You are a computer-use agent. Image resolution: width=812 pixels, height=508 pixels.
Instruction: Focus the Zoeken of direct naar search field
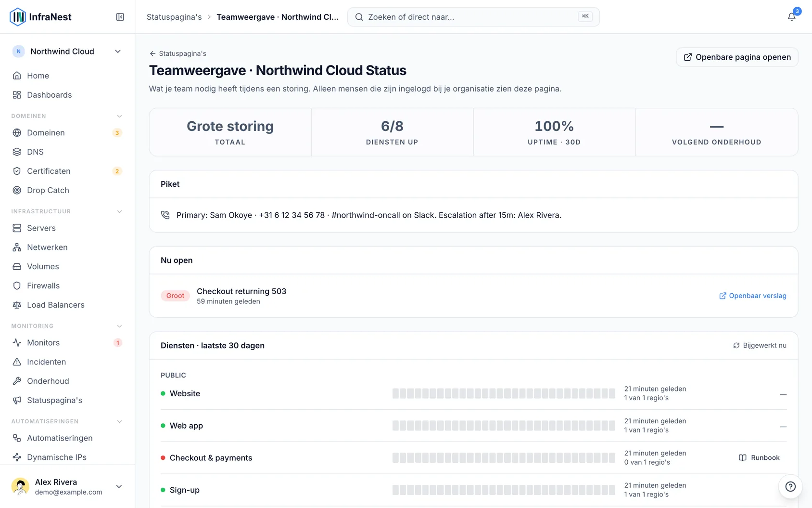click(473, 17)
